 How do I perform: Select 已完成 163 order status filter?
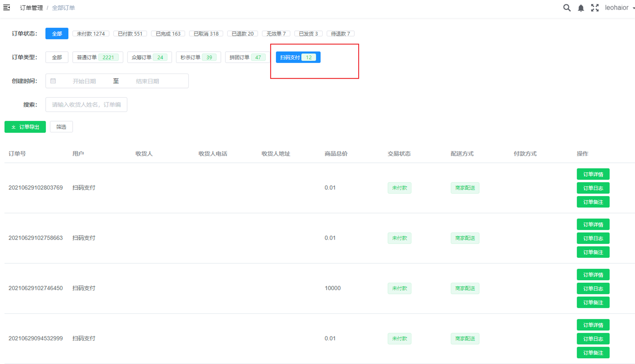[x=168, y=34]
